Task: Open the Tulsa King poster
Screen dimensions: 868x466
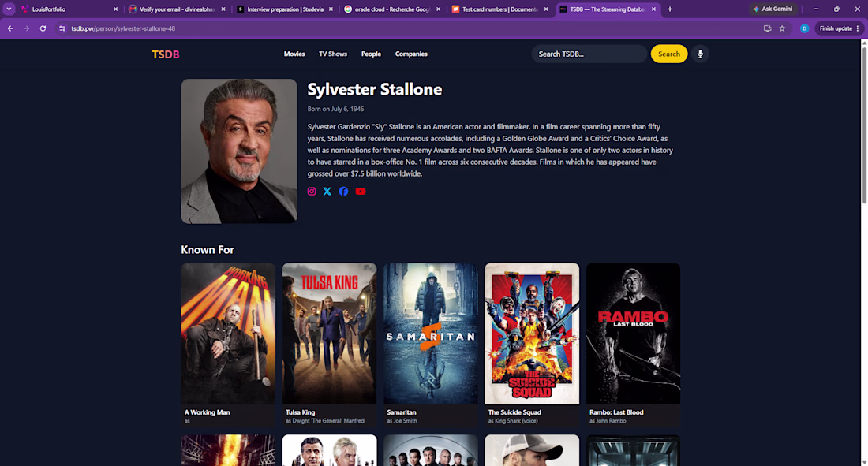Action: click(x=329, y=334)
